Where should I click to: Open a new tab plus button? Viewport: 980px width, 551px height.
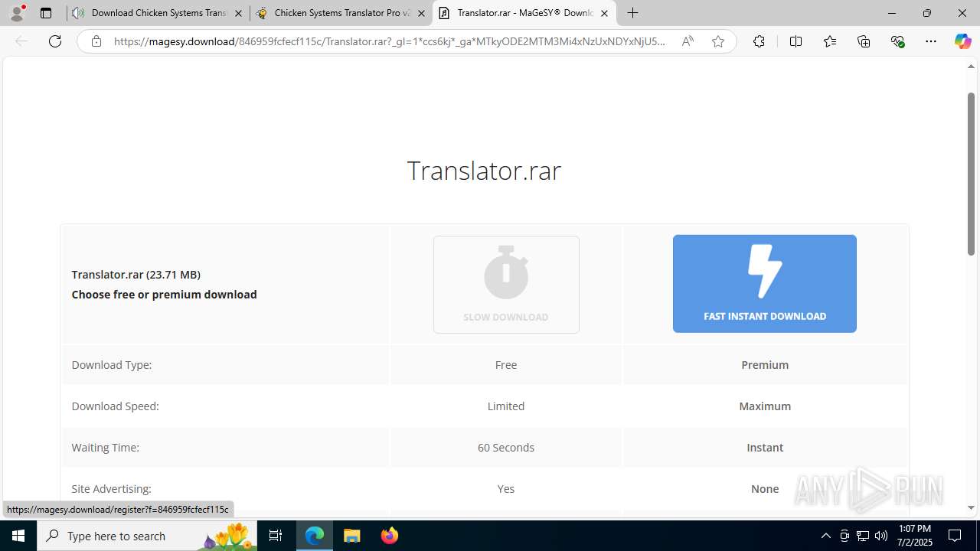coord(632,13)
